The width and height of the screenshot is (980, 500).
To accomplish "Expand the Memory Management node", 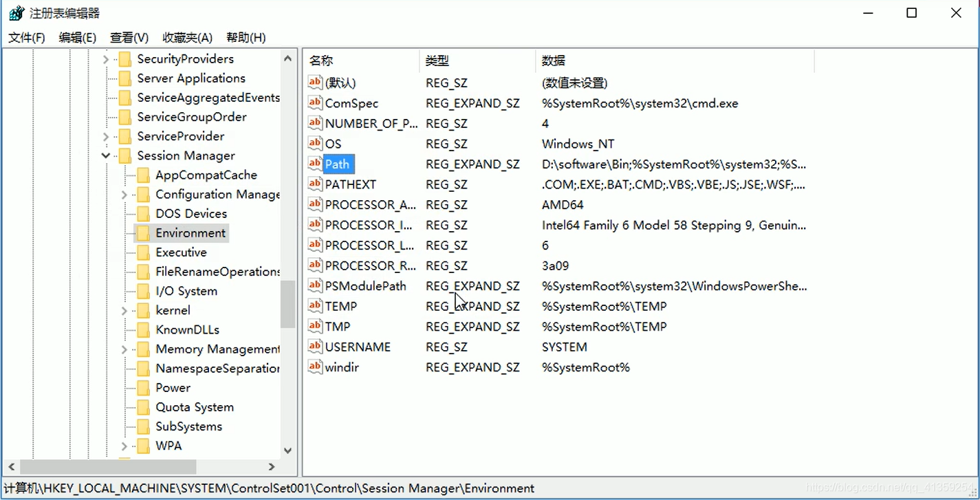I will pos(124,349).
